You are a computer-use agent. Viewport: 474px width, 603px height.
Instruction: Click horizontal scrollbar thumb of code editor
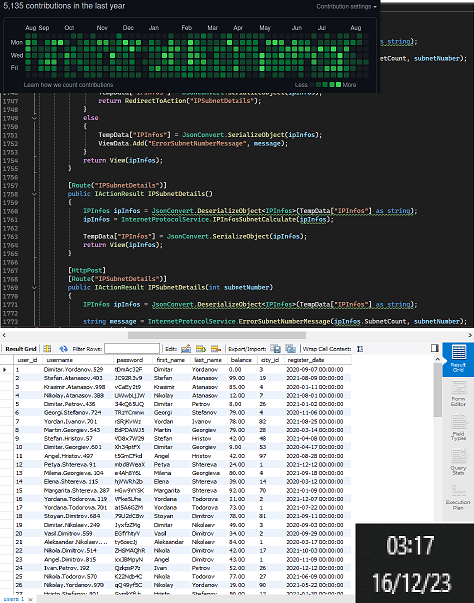pos(217,335)
